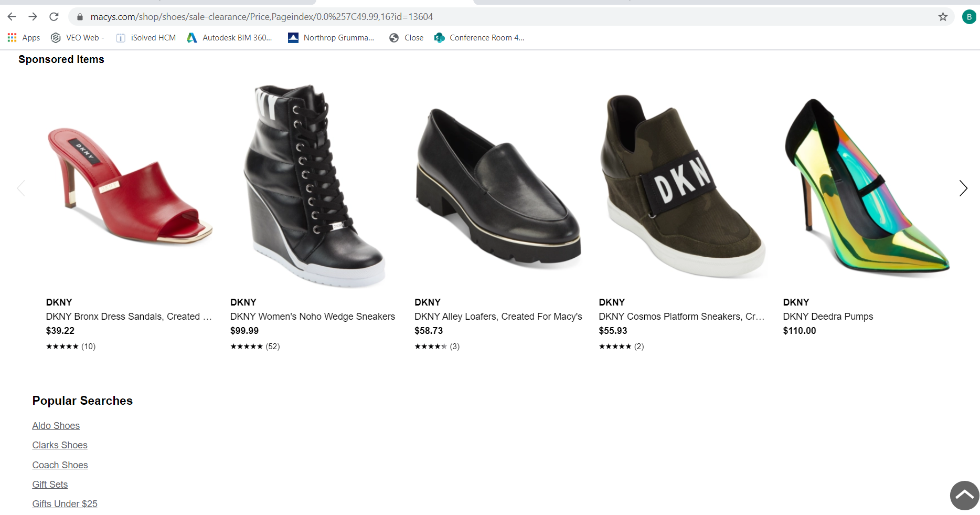This screenshot has height=515, width=980.
Task: Select the iridescent DKNY Deedra Pumps image
Action: (866, 186)
